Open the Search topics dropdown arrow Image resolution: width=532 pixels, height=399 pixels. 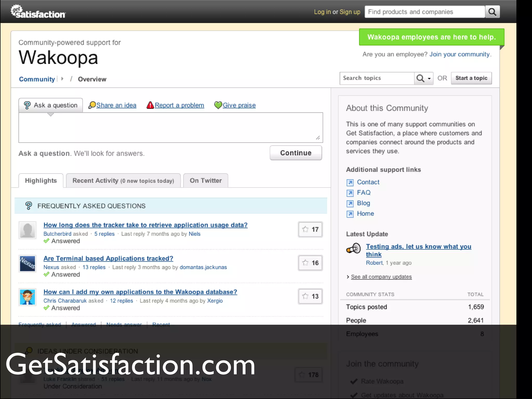click(429, 78)
